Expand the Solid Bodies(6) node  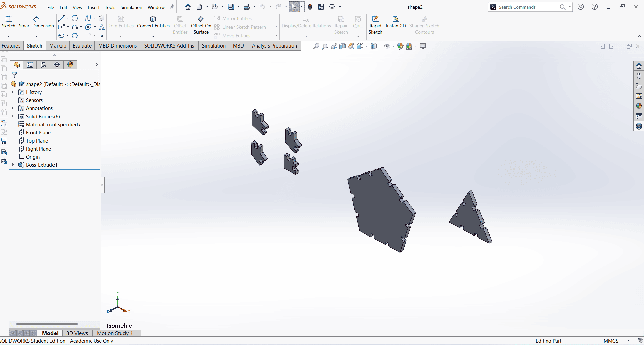(x=13, y=116)
